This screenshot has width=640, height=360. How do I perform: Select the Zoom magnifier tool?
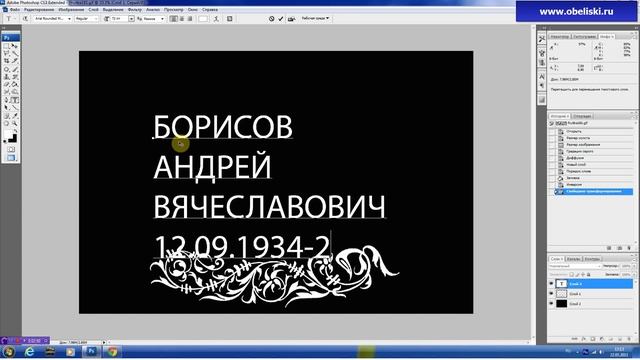[15, 123]
